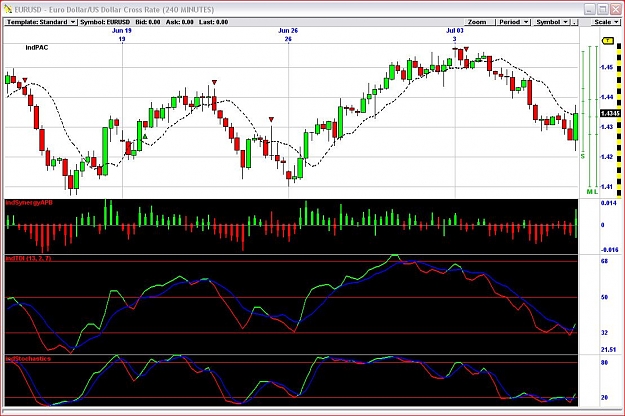625x416 pixels.
Task: Click the 1.41 price axis label
Action: tap(607, 186)
